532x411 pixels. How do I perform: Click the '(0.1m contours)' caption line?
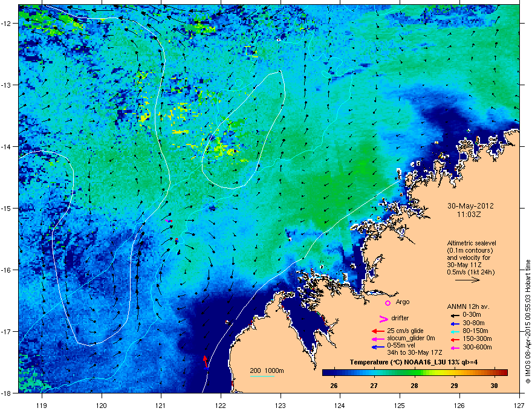[x=470, y=250]
